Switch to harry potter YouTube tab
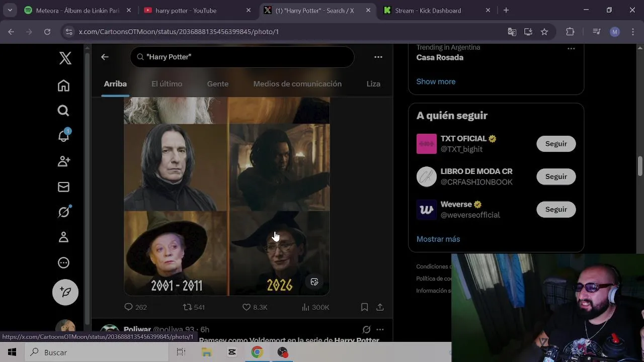 pos(197,10)
